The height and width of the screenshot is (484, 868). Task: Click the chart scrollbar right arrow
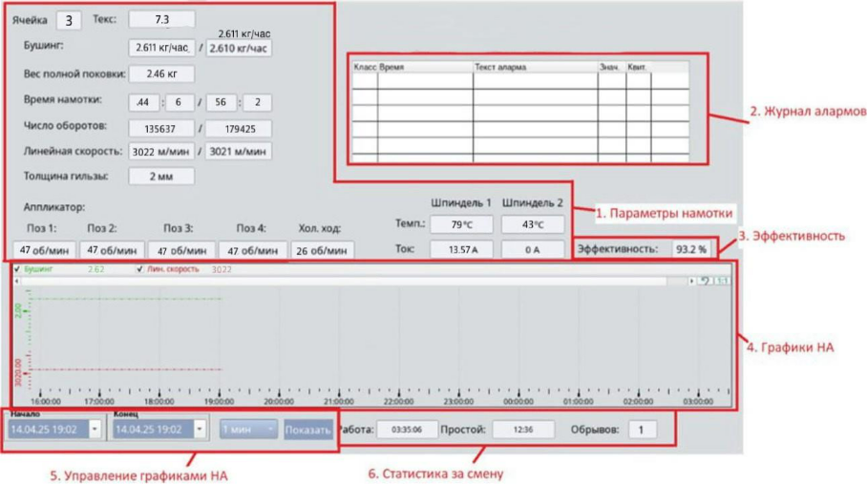point(692,281)
